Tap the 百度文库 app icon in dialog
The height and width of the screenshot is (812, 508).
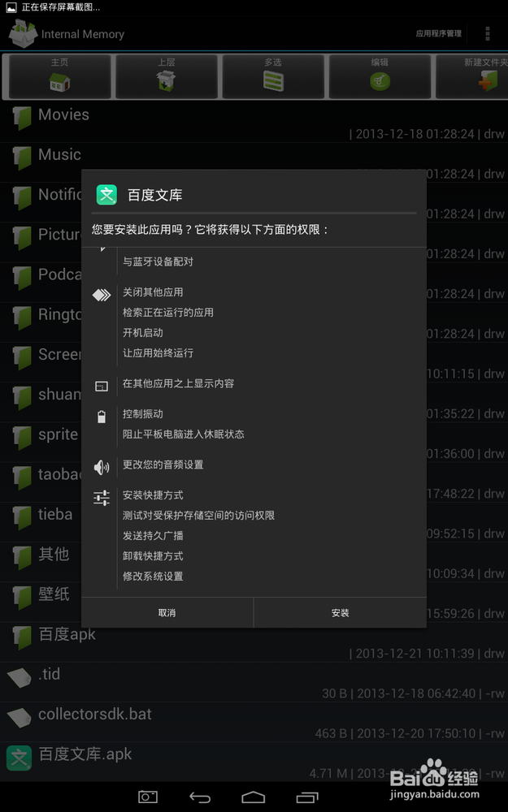pyautogui.click(x=106, y=195)
